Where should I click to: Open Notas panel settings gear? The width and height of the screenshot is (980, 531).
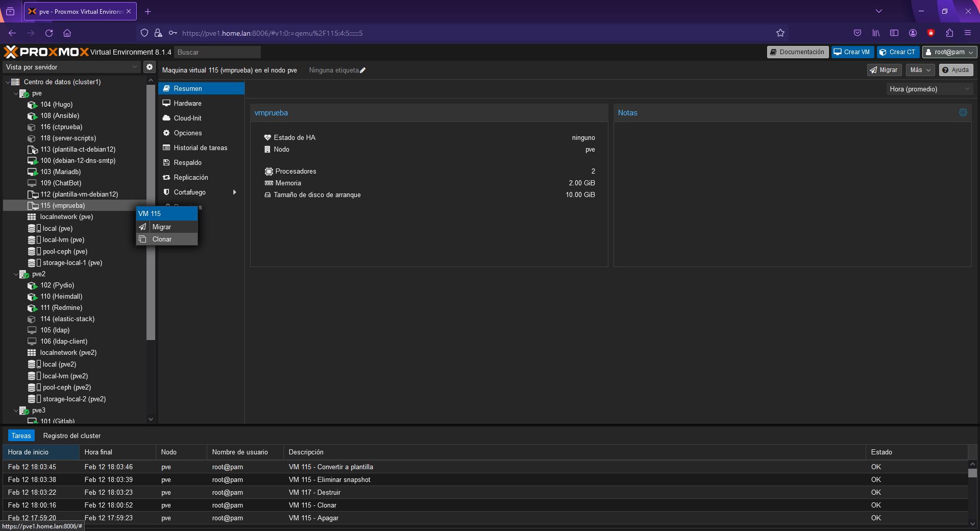(x=963, y=112)
